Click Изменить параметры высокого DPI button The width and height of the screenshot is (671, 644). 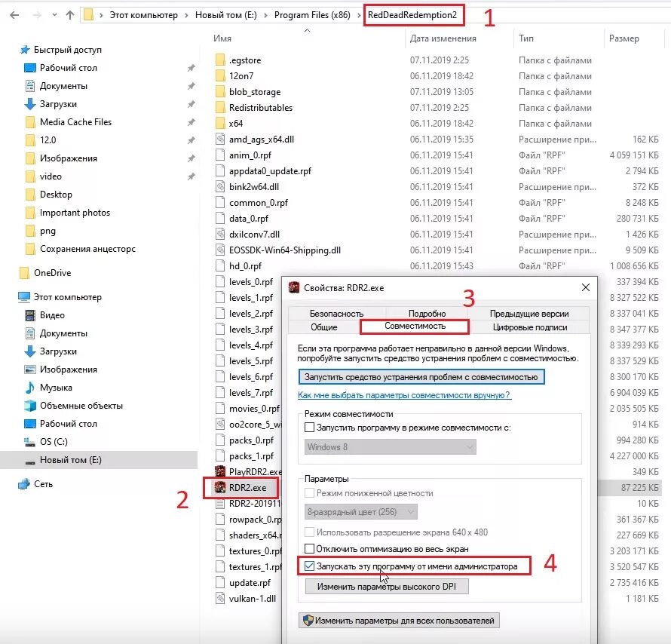point(387,587)
